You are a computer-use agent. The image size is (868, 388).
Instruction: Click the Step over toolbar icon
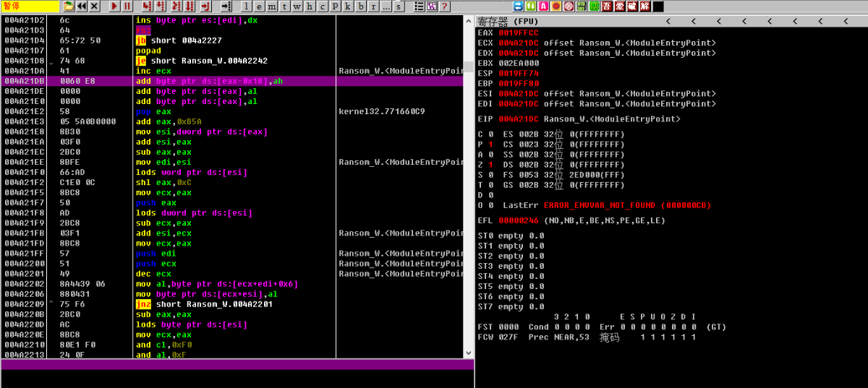point(160,7)
